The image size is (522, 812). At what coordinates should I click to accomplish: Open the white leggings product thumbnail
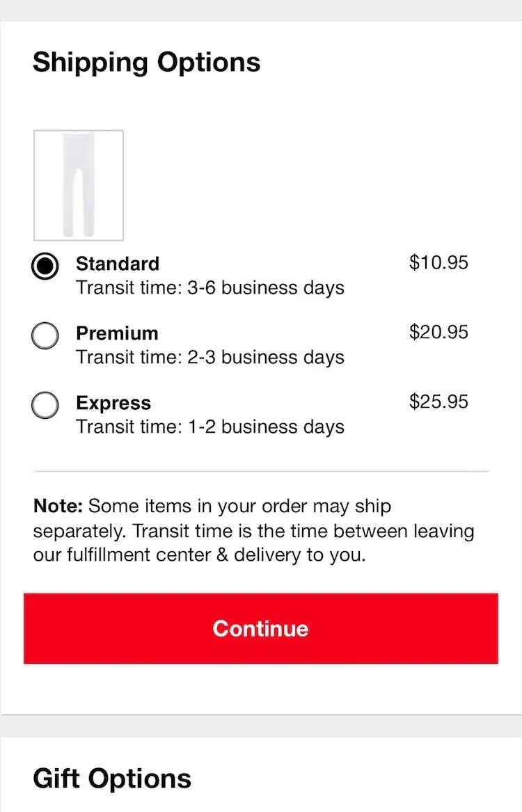click(79, 185)
